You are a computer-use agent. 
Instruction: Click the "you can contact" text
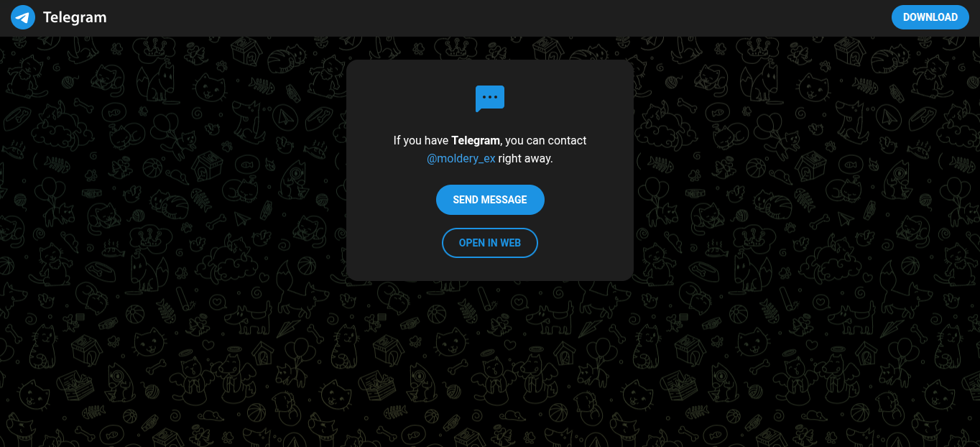546,141
